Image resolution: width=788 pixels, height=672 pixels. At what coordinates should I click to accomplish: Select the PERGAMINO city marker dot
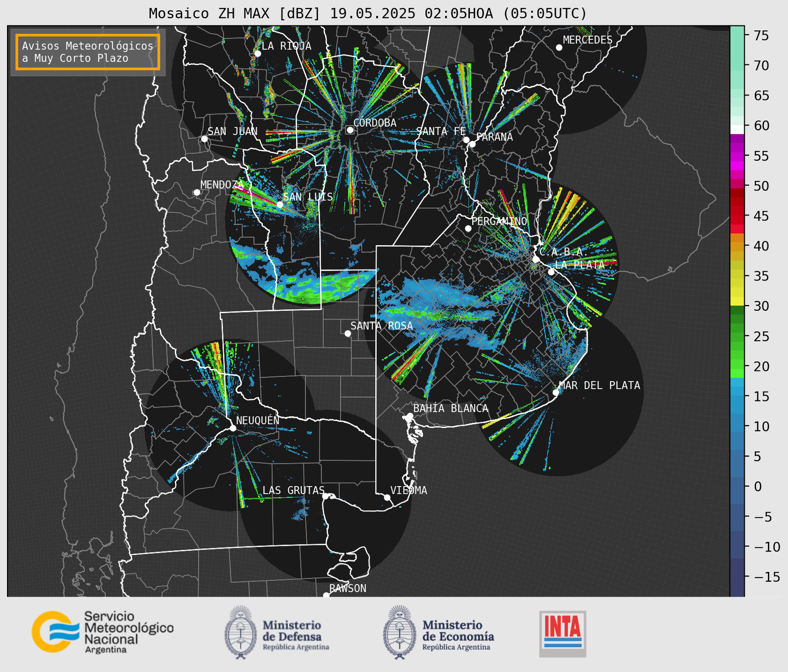(468, 229)
